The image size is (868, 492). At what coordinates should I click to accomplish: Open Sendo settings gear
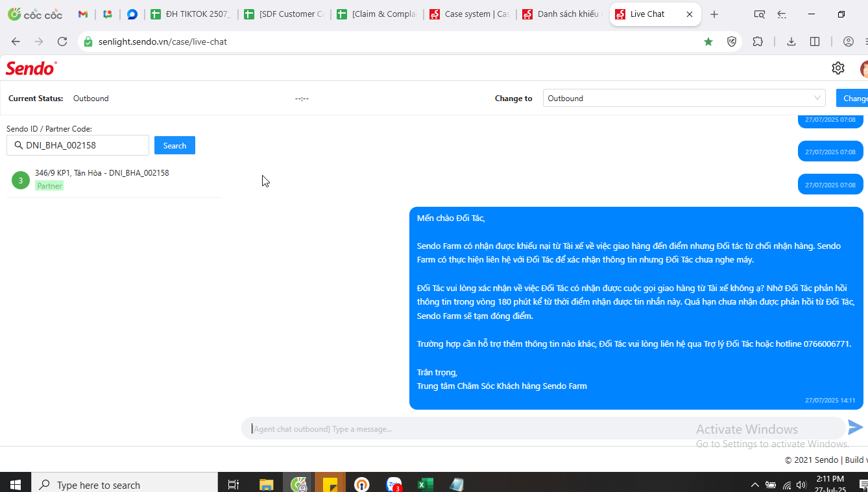tap(838, 68)
